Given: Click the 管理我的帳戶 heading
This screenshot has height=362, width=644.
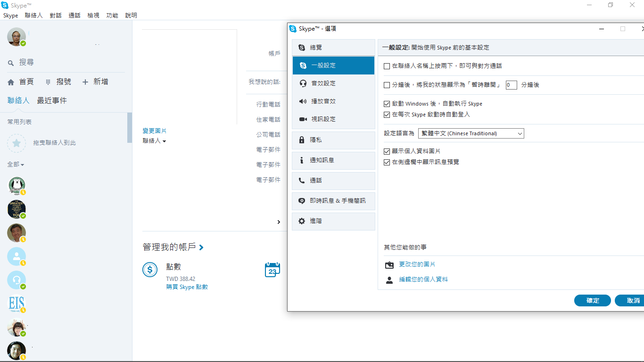Looking at the screenshot, I should [169, 247].
